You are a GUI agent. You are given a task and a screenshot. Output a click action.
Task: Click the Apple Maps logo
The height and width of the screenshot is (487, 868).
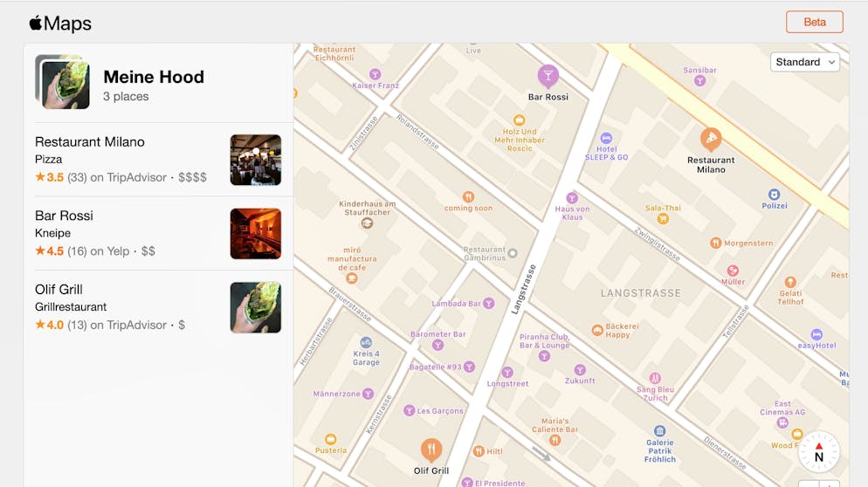60,24
